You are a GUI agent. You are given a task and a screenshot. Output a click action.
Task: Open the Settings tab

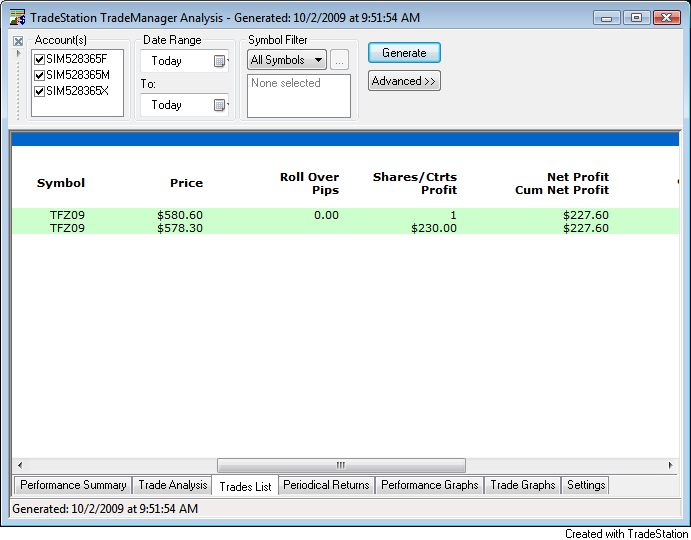(586, 485)
